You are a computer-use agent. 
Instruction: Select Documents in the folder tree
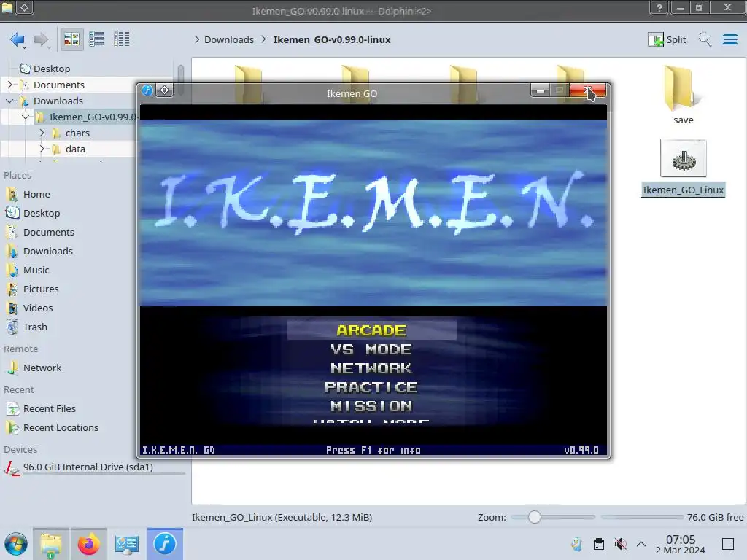pos(58,85)
